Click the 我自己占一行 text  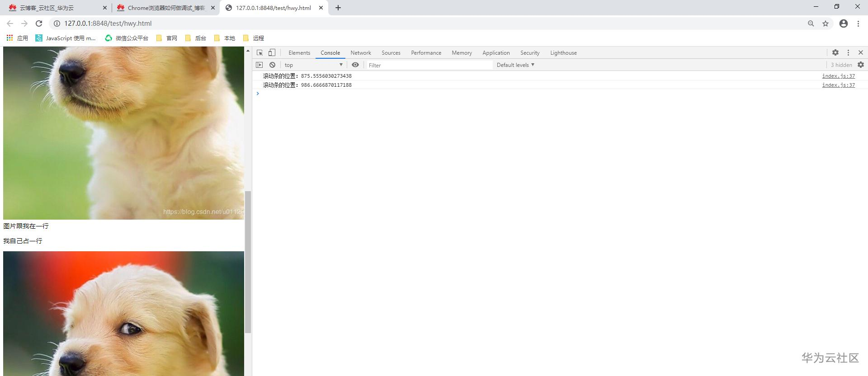23,241
